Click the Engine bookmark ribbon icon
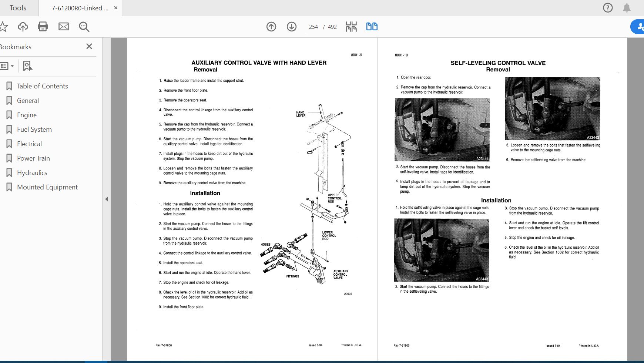Image resolution: width=644 pixels, height=363 pixels. pos(9,115)
